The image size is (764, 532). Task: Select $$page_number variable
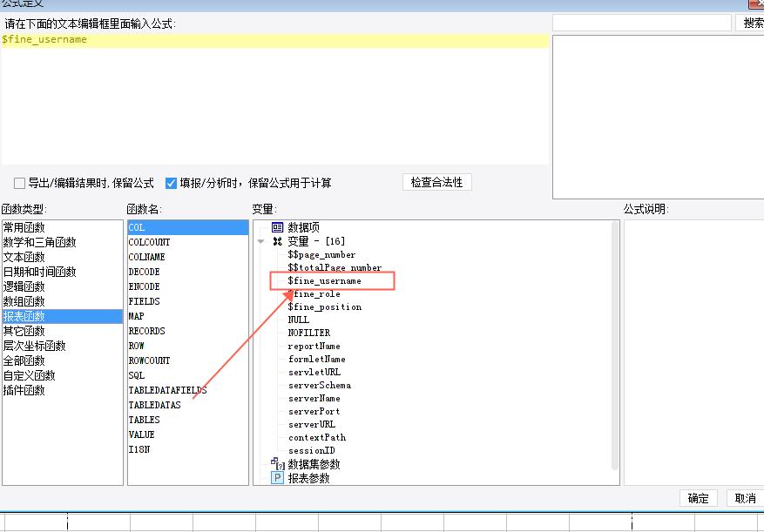pyautogui.click(x=321, y=255)
